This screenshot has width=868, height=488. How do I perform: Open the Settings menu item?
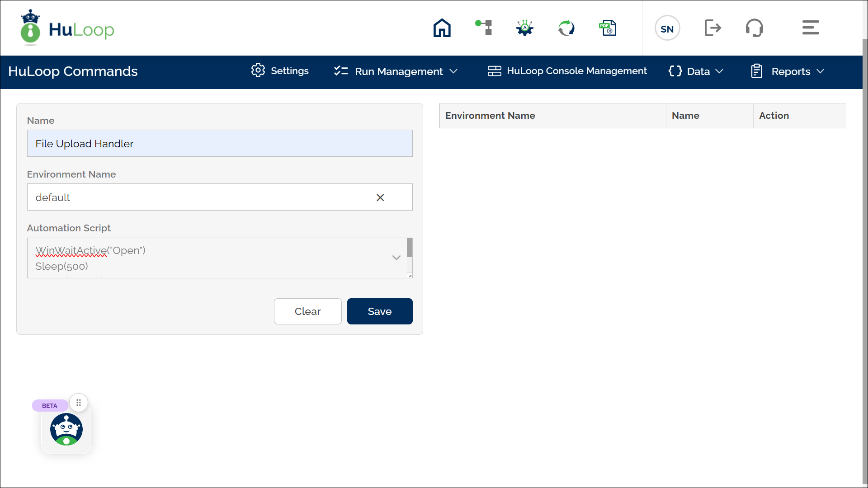pos(280,71)
